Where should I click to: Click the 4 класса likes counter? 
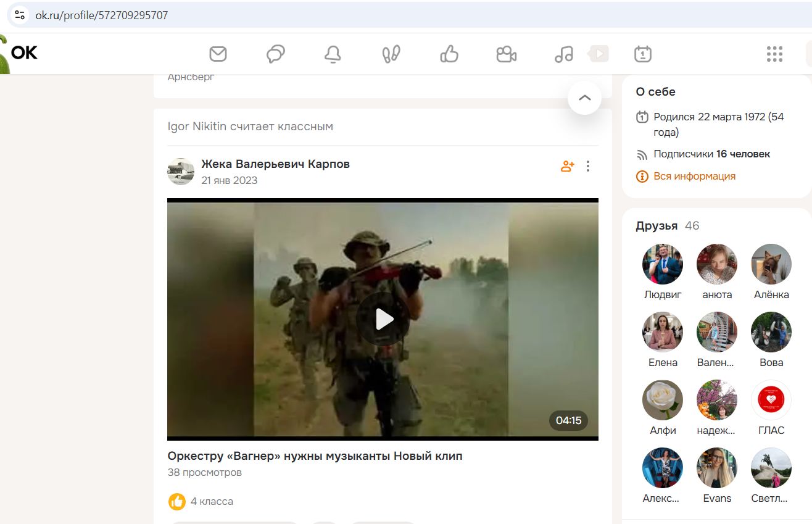212,501
